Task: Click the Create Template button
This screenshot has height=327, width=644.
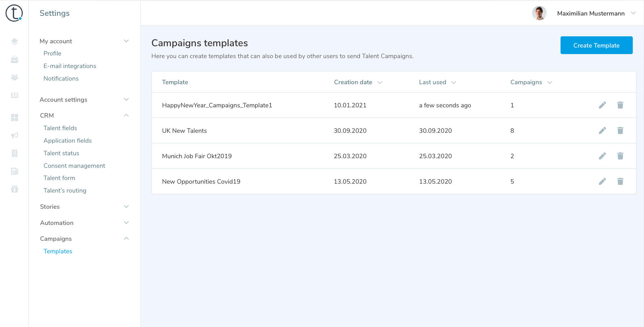Action: tap(596, 45)
